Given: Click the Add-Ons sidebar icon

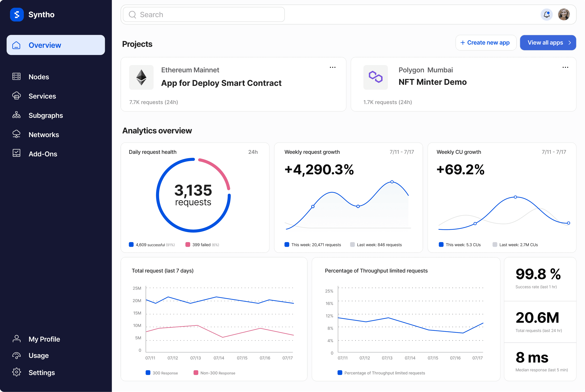Looking at the screenshot, I should [x=16, y=154].
